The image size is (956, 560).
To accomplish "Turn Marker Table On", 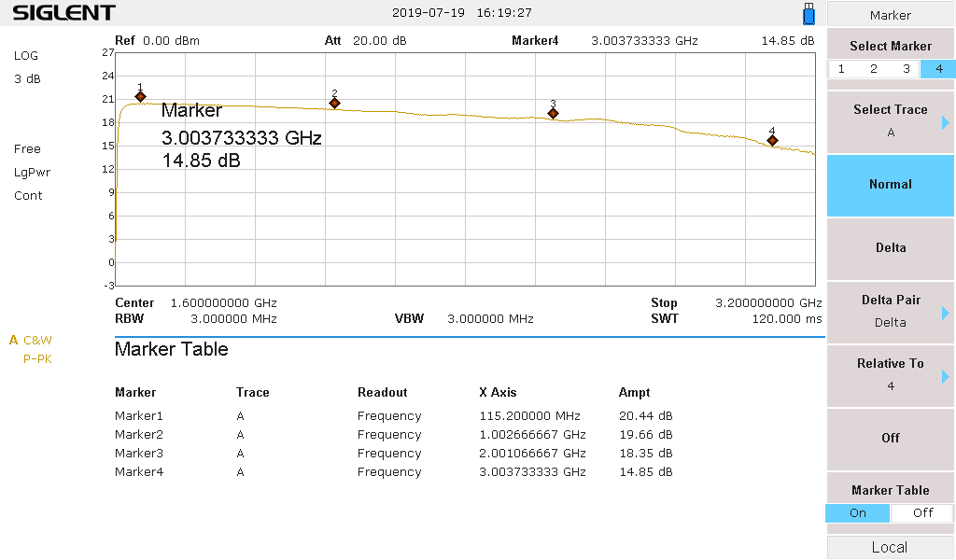I will click(x=857, y=513).
